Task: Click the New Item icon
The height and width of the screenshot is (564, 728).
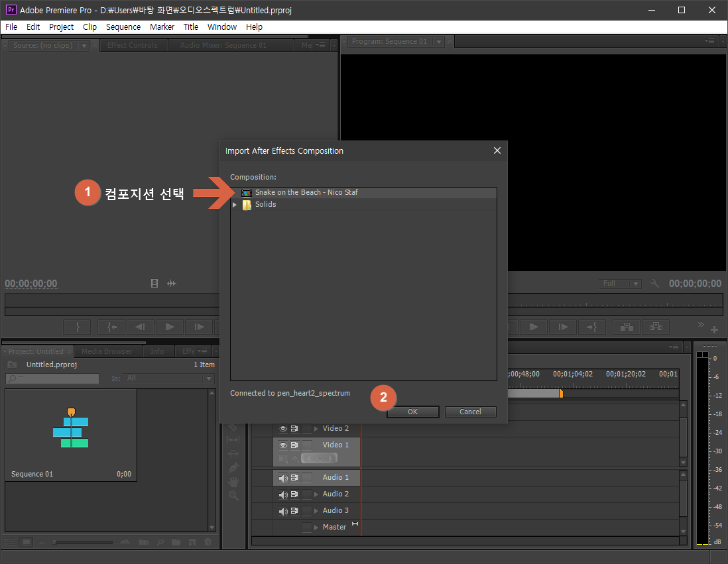Action: click(192, 541)
